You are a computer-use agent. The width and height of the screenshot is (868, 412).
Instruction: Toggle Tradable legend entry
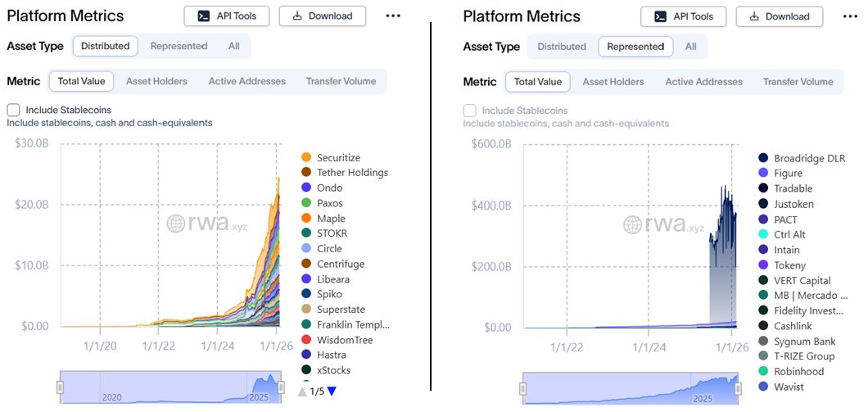(x=785, y=188)
